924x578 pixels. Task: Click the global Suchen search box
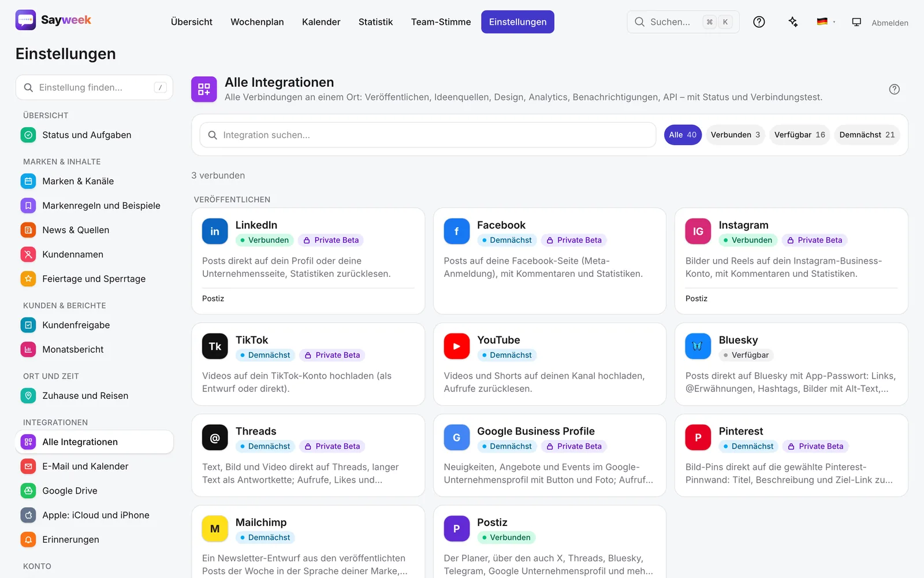[x=683, y=22]
